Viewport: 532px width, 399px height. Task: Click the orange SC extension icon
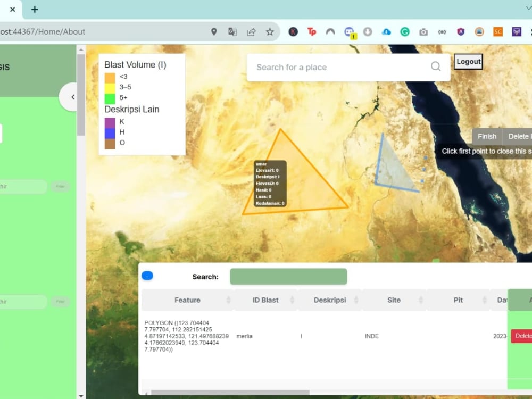[498, 32]
